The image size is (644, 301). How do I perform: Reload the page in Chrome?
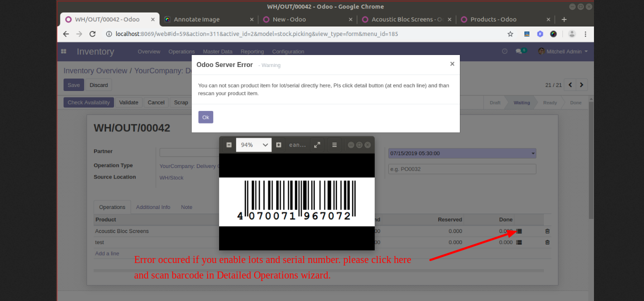point(93,34)
